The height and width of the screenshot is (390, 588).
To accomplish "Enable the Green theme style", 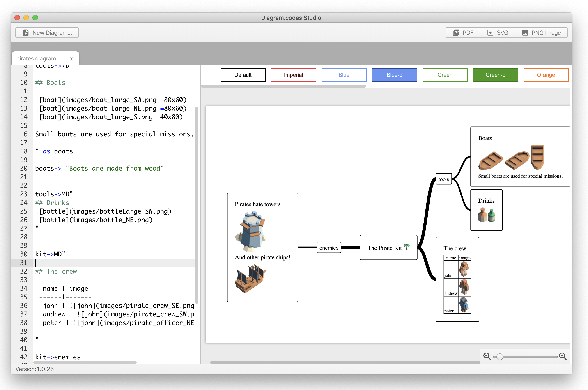I will tap(445, 75).
